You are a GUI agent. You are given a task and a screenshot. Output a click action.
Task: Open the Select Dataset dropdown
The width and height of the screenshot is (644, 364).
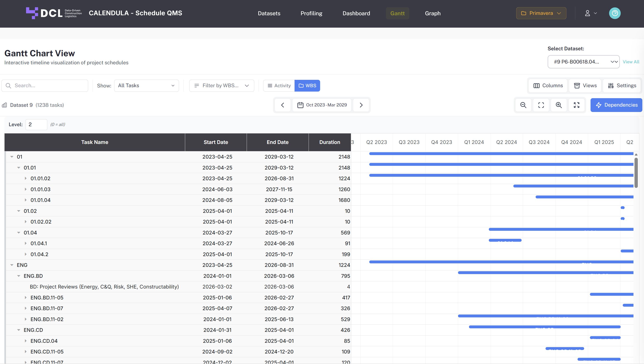(x=584, y=62)
